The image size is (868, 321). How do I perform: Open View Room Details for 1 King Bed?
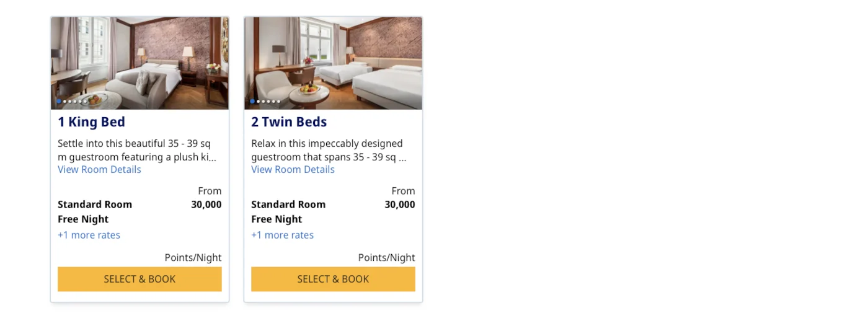(99, 169)
